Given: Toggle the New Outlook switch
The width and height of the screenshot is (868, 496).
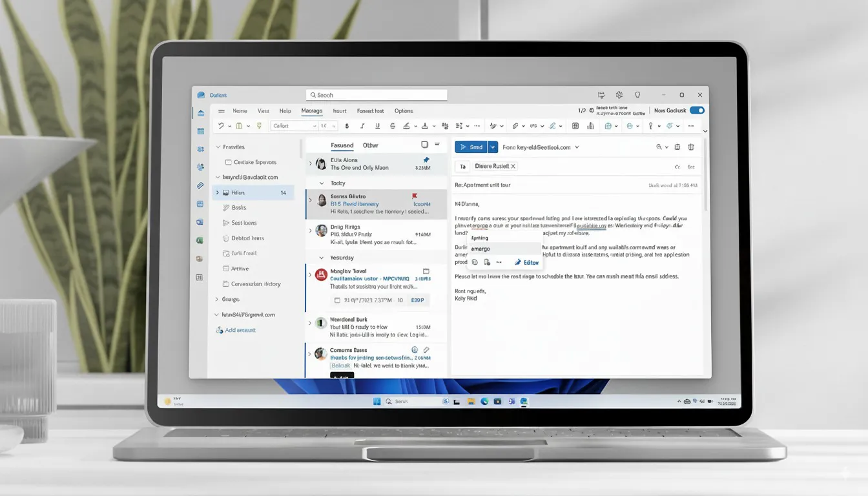Looking at the screenshot, I should (696, 110).
